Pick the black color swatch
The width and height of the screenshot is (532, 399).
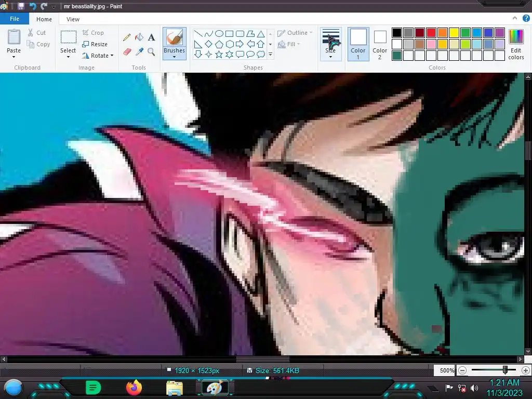click(397, 33)
